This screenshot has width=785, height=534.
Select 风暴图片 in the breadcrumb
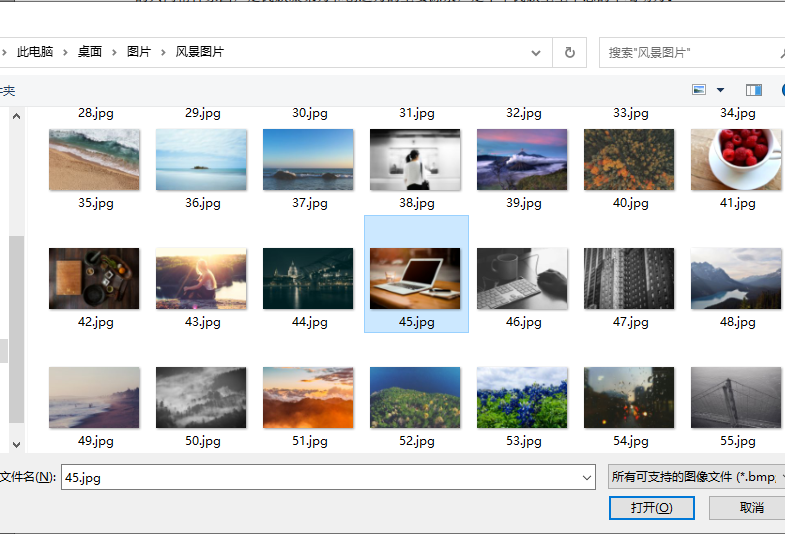[199, 52]
